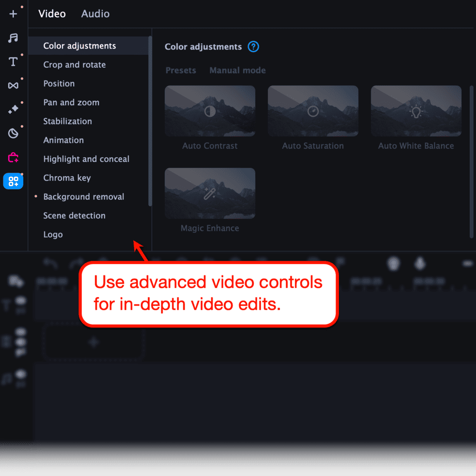Click the highlighted More tools icon

click(x=13, y=181)
